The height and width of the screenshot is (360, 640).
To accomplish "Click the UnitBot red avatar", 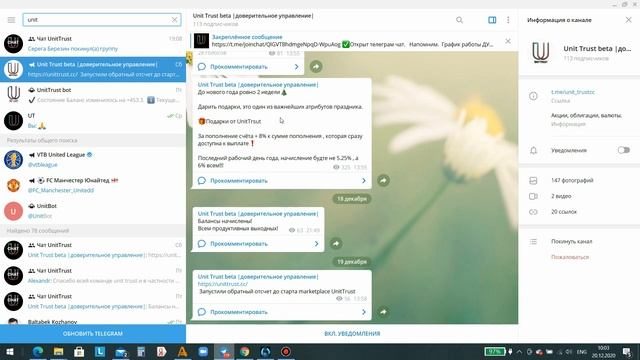I will click(13, 211).
